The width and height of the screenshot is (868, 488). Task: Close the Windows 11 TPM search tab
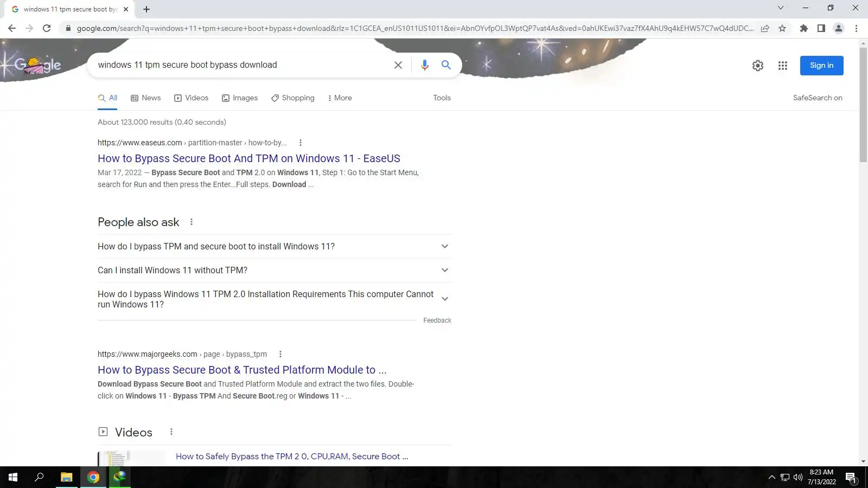[x=126, y=9]
